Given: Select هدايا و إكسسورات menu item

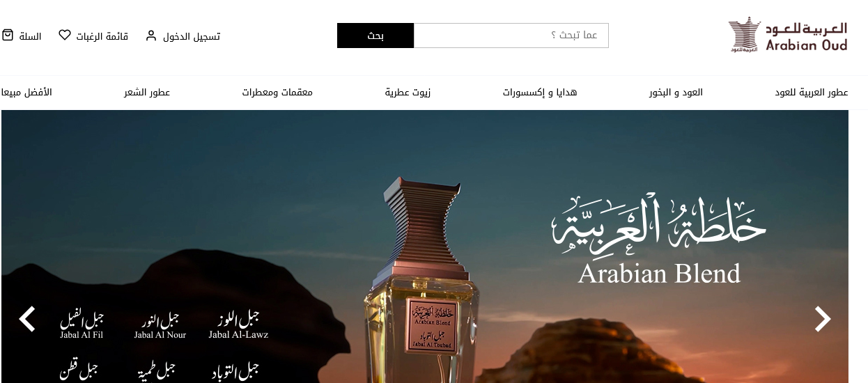Looking at the screenshot, I should (x=540, y=93).
